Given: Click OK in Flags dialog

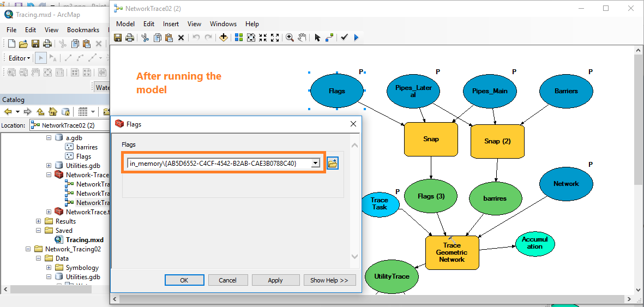Looking at the screenshot, I should coord(184,280).
